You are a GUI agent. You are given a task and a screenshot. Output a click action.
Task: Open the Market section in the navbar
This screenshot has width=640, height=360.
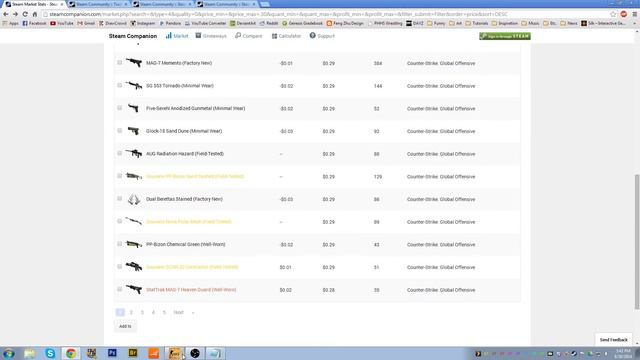pos(177,36)
